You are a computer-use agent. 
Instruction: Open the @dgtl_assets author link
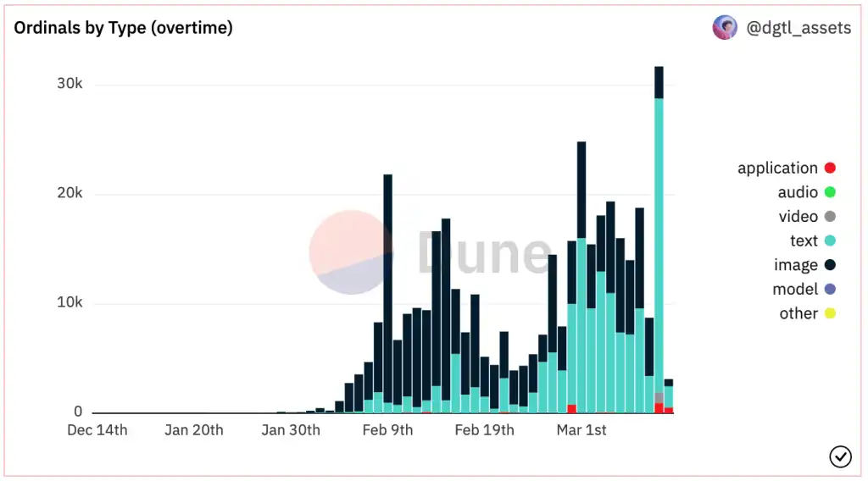[798, 28]
